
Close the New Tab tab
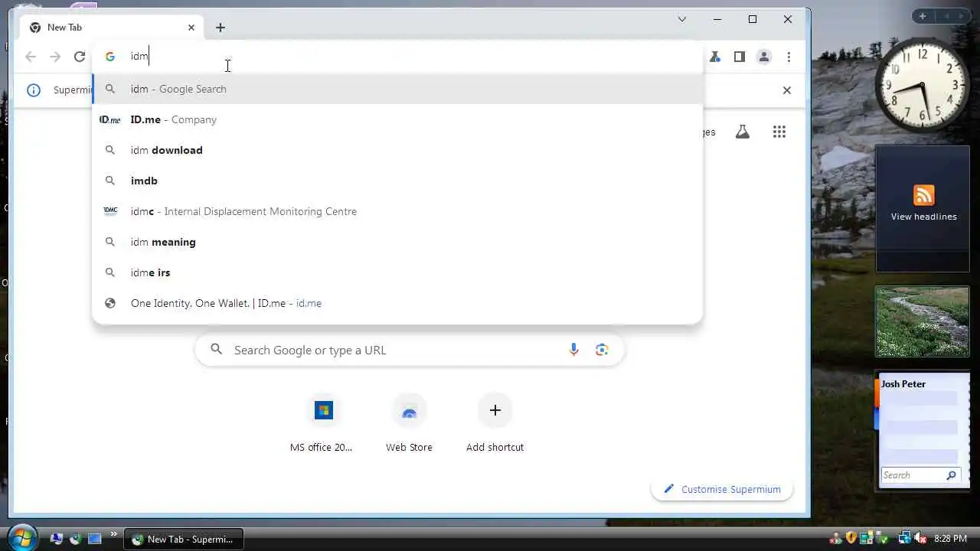click(191, 28)
